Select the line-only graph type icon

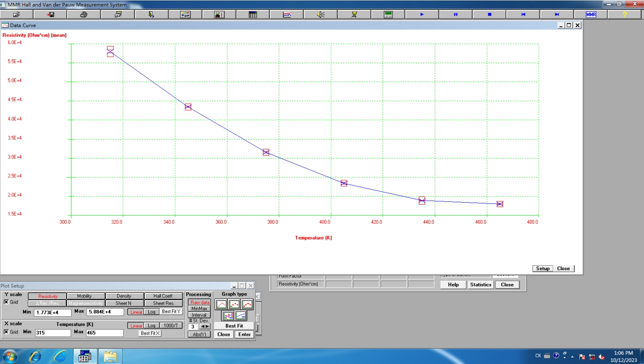point(221,305)
